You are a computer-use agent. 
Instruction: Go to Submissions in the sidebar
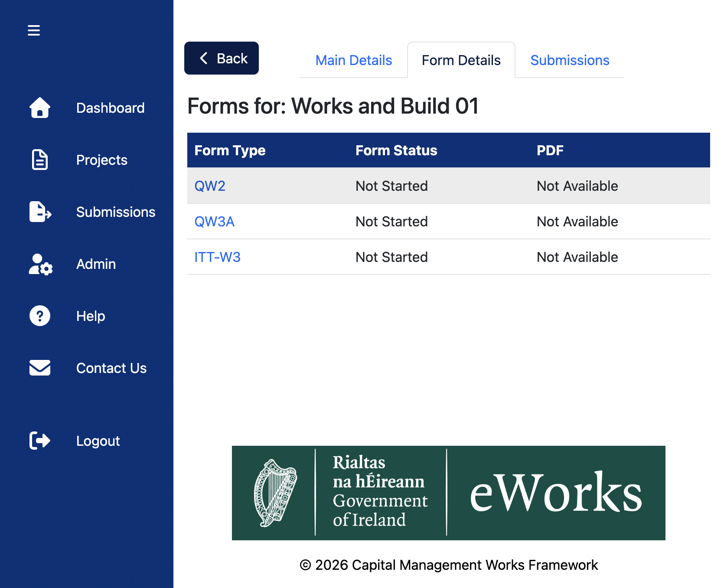tap(116, 212)
